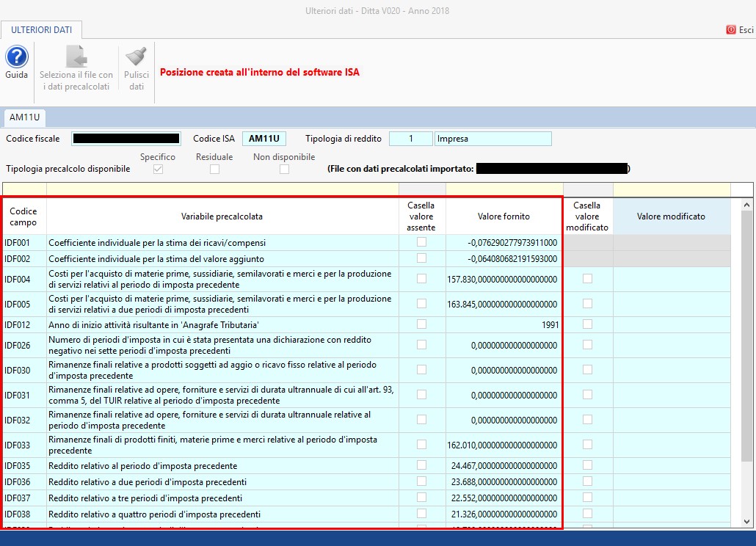Click the Codice campo column header
The height and width of the screenshot is (546, 756).
coord(23,216)
